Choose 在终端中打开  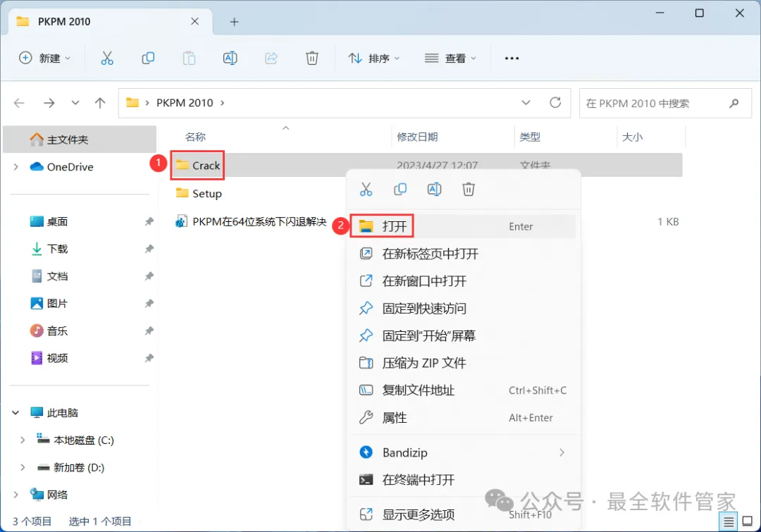click(463, 480)
